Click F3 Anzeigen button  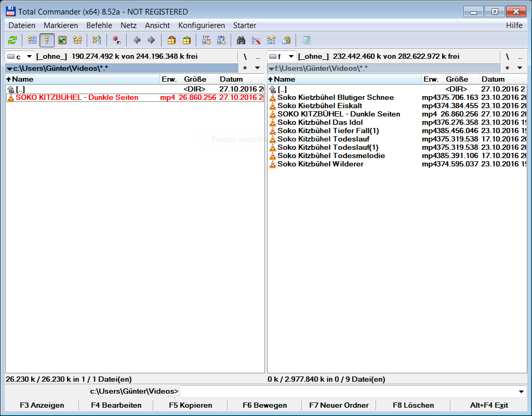click(42, 405)
